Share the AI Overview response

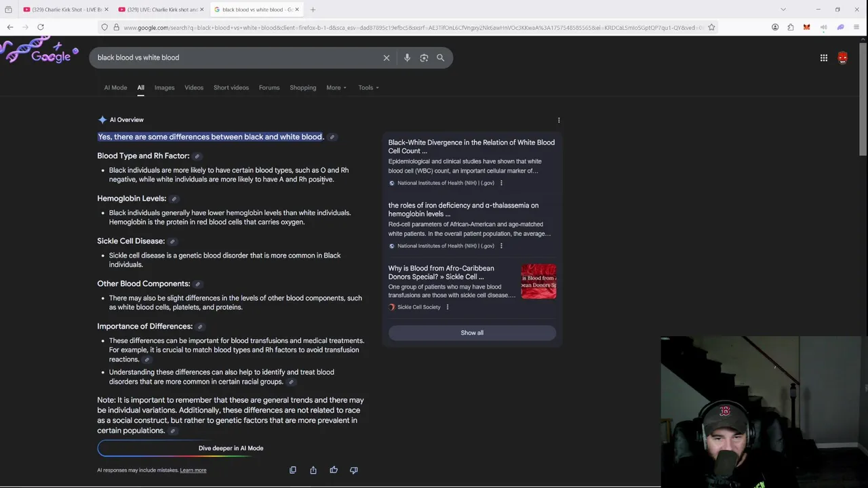[x=313, y=470]
